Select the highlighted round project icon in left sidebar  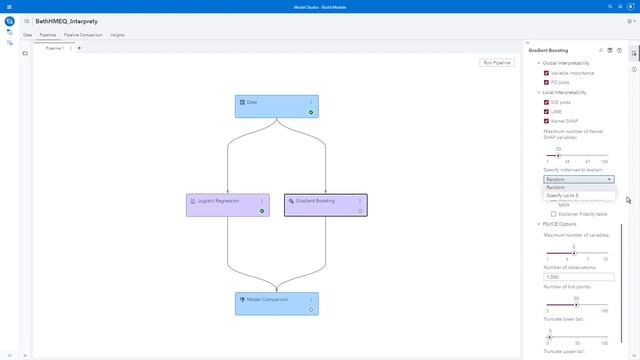click(x=9, y=21)
